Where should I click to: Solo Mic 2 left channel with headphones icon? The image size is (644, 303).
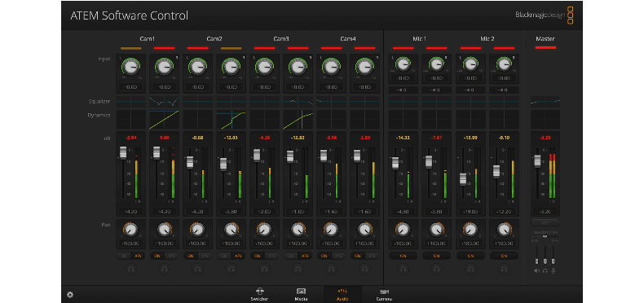(470, 270)
